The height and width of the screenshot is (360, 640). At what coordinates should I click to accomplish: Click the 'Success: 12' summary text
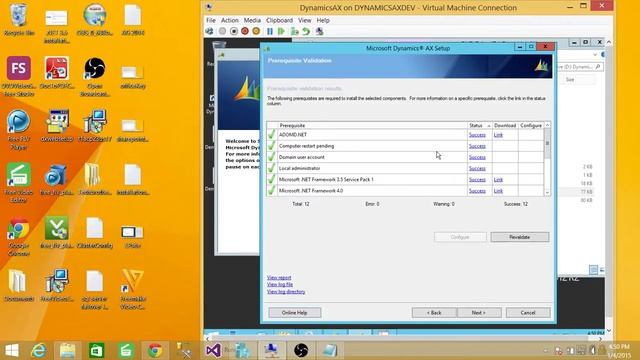[x=516, y=204]
